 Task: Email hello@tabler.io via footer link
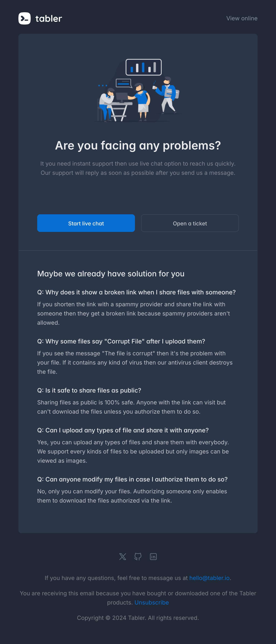click(x=209, y=578)
